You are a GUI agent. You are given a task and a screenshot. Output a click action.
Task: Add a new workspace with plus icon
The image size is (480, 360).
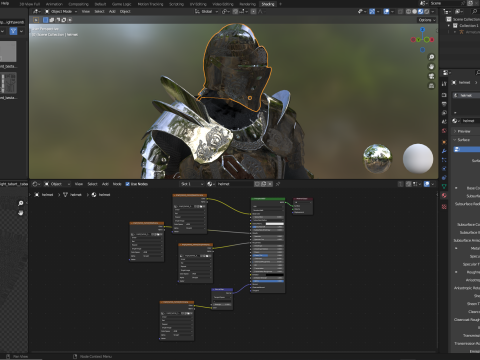coord(280,4)
